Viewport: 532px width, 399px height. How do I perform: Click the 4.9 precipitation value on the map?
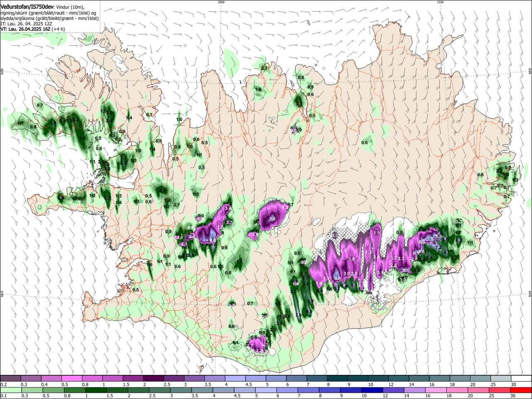(x=309, y=311)
